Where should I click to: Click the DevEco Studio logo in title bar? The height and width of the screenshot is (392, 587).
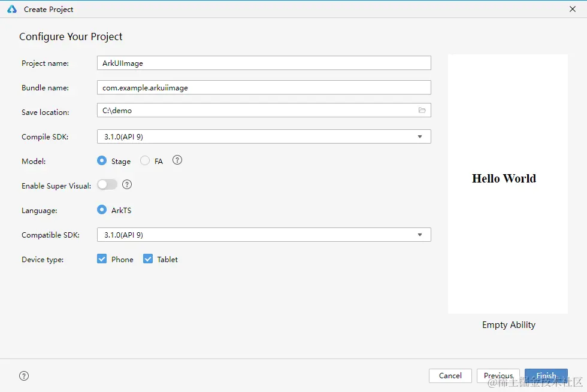point(12,10)
